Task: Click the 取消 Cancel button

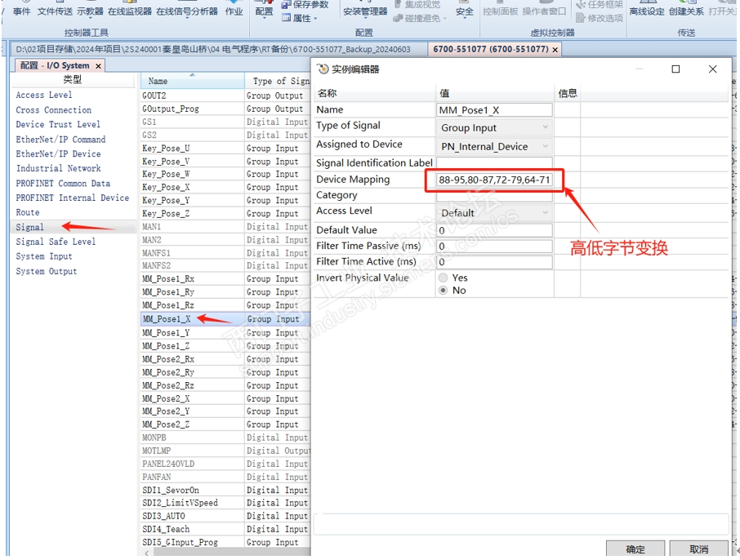Action: pos(698,549)
